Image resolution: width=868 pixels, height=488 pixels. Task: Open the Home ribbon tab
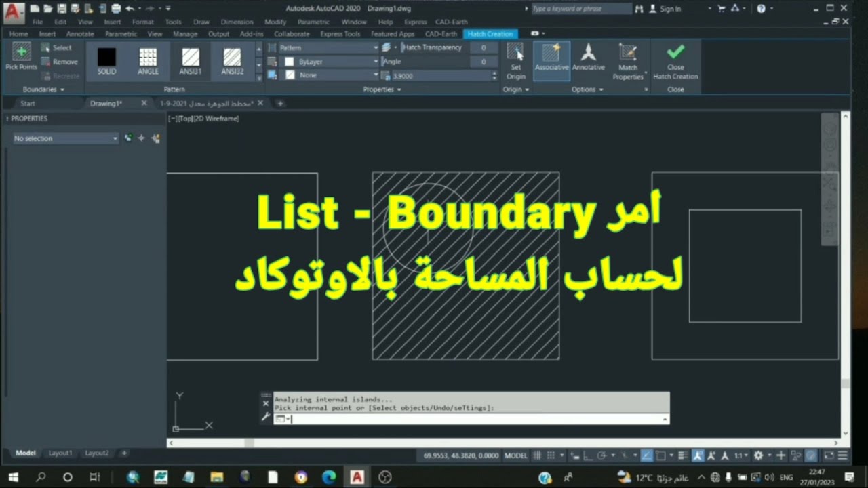pos(18,33)
